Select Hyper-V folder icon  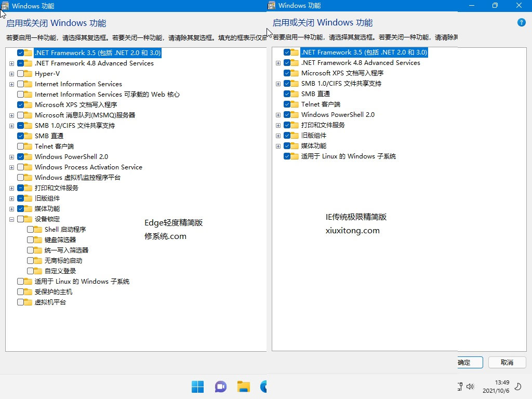tap(28, 74)
